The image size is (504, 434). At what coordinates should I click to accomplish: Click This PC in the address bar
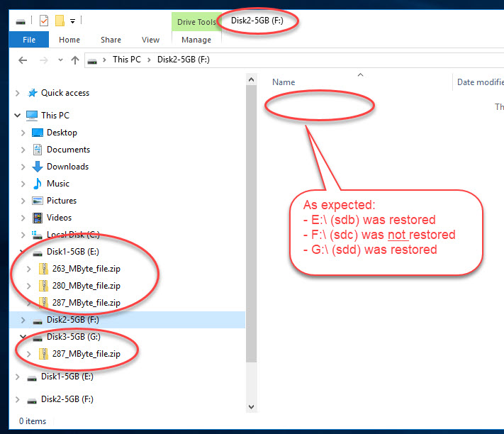(x=125, y=60)
